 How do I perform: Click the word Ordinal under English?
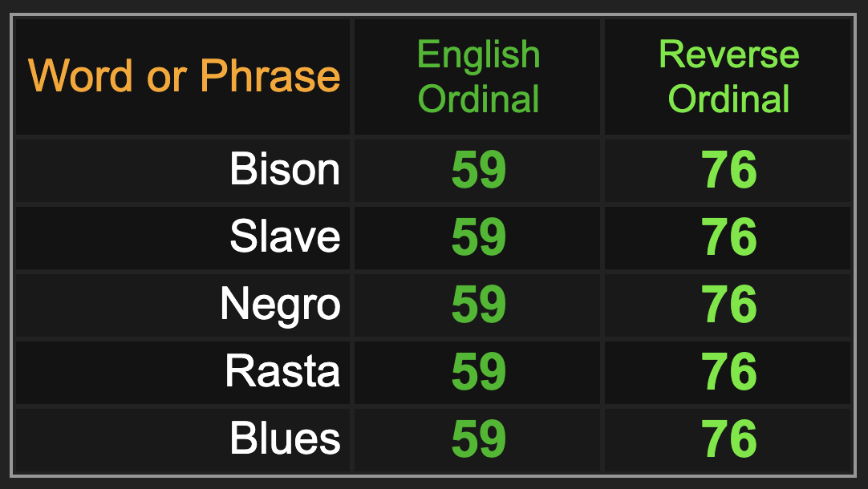point(478,99)
